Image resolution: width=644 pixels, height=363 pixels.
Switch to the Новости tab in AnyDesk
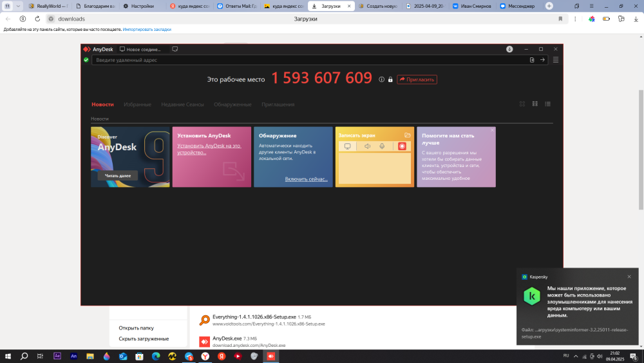coord(102,104)
